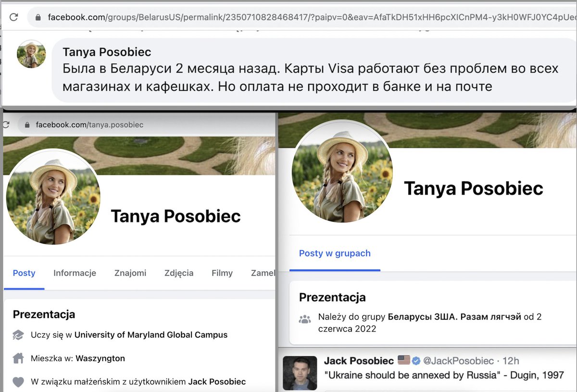The image size is (577, 392).
Task: Open right profile round picture with hat
Action: click(x=342, y=171)
